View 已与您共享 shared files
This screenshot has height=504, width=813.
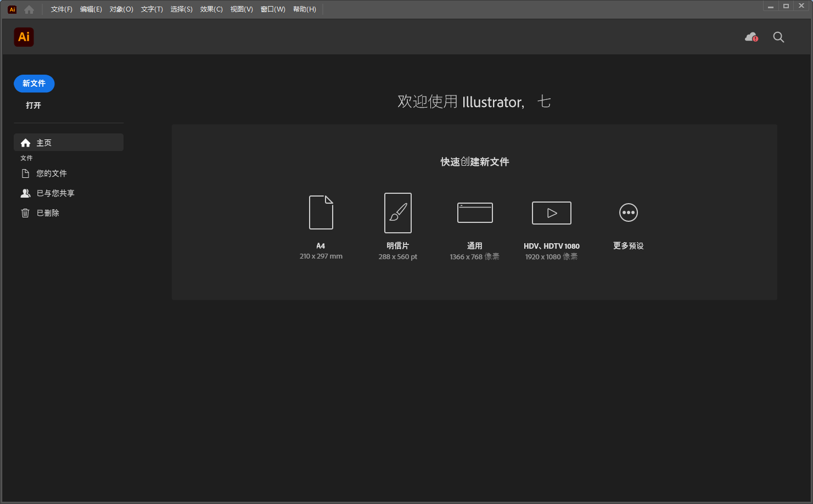[x=54, y=193]
